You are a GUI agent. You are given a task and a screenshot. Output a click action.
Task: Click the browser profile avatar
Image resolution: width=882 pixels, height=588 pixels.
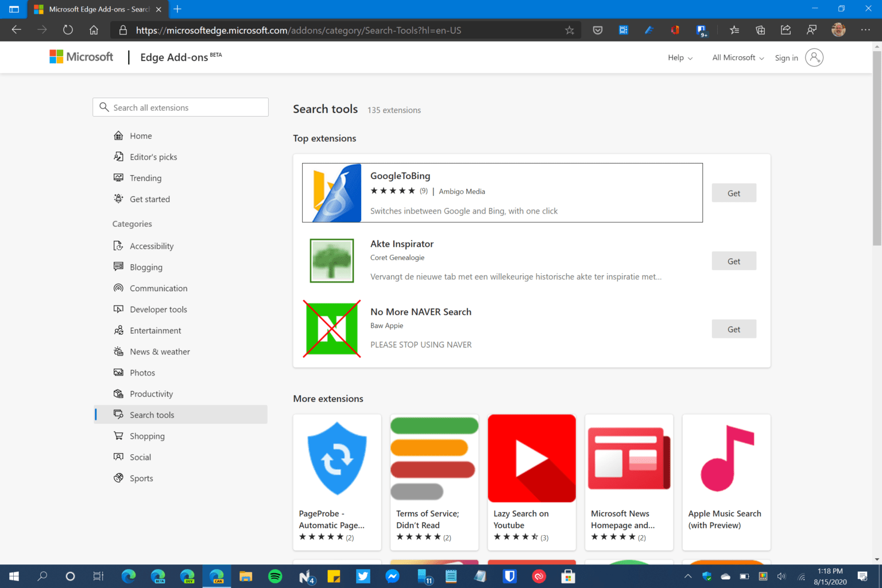[x=838, y=30]
